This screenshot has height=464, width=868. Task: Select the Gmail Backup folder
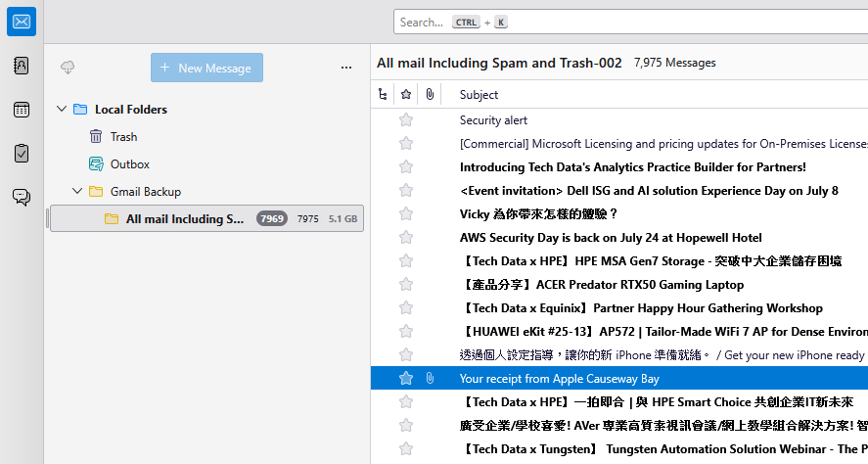tap(146, 192)
